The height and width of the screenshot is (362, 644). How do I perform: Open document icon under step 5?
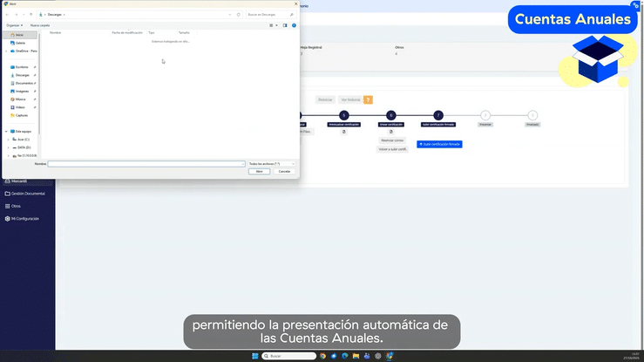(x=344, y=132)
